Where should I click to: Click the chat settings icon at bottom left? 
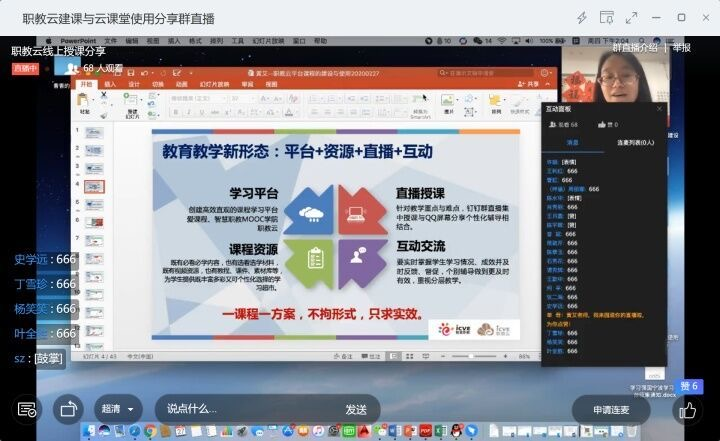[27, 409]
